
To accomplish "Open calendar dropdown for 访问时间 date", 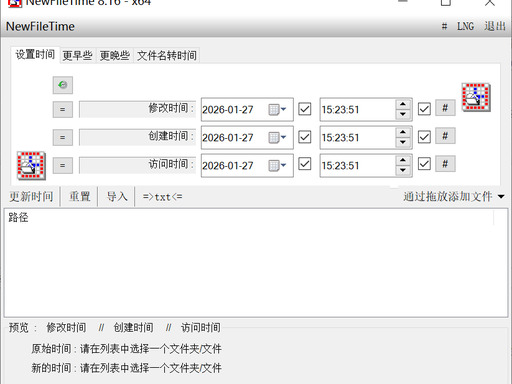I will tap(277, 165).
